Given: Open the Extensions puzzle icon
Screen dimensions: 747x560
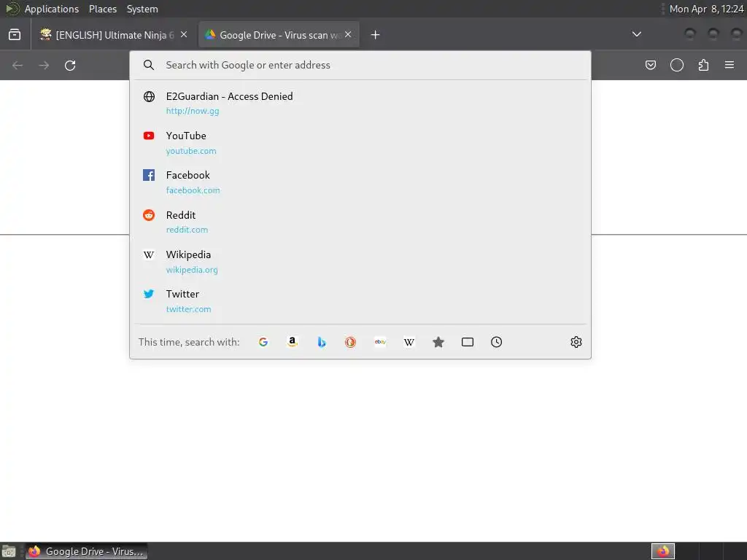Looking at the screenshot, I should tap(703, 65).
